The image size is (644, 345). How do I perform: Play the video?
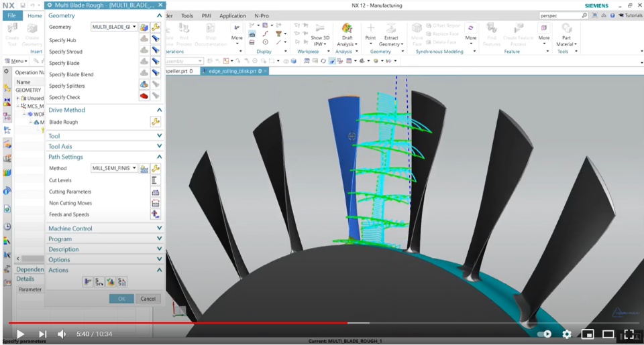click(20, 334)
